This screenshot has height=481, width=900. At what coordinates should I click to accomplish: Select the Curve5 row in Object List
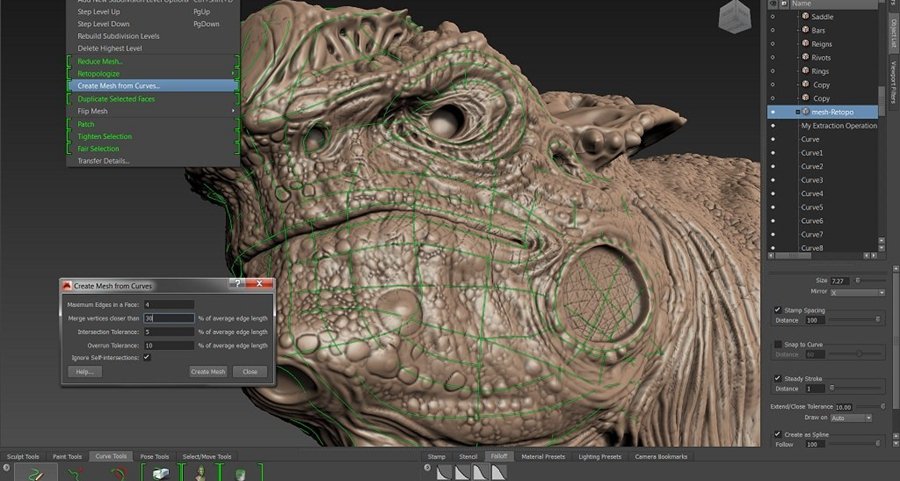(823, 207)
